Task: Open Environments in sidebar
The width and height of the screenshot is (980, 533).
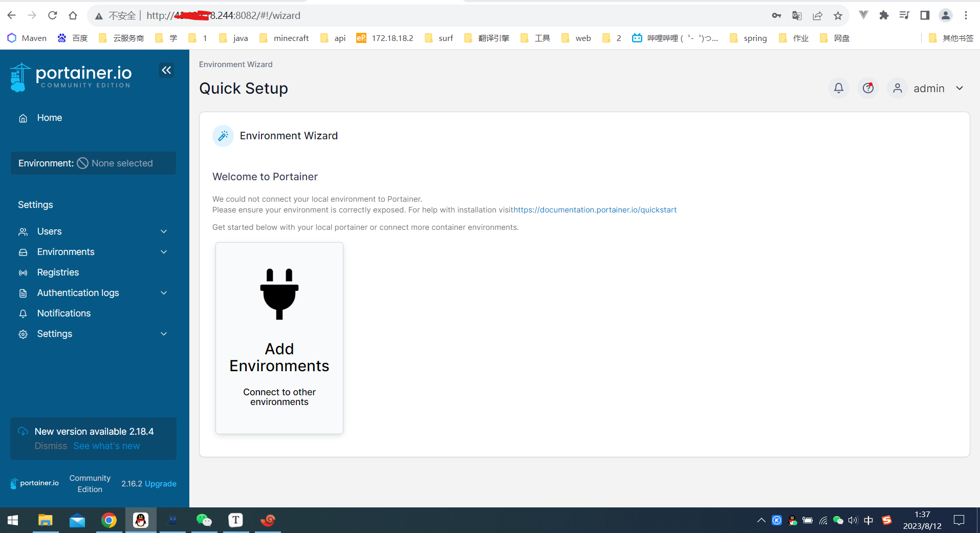Action: [66, 252]
